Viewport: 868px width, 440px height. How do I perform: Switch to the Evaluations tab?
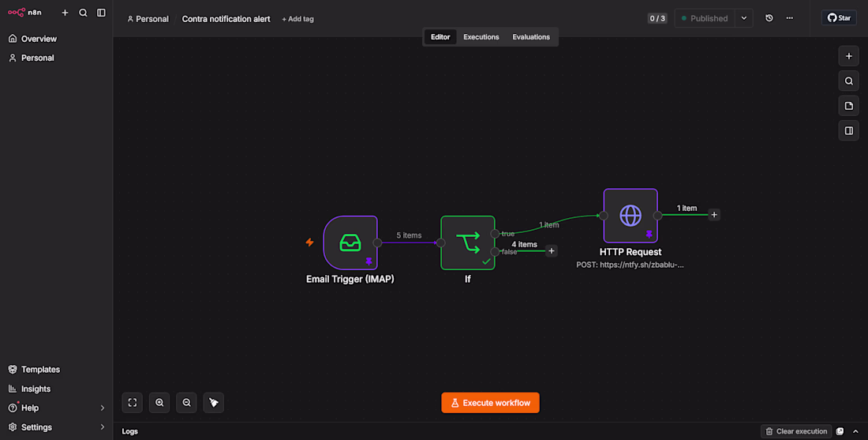coord(531,37)
